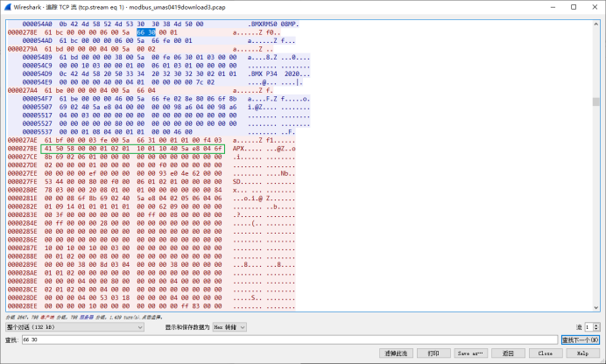Click the filter out this stream (滤掉此流) button
Screen dimensions: 606x364
(396, 353)
